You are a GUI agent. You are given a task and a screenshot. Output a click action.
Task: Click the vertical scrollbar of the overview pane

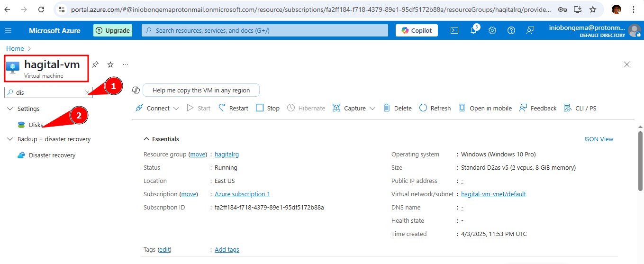640,161
